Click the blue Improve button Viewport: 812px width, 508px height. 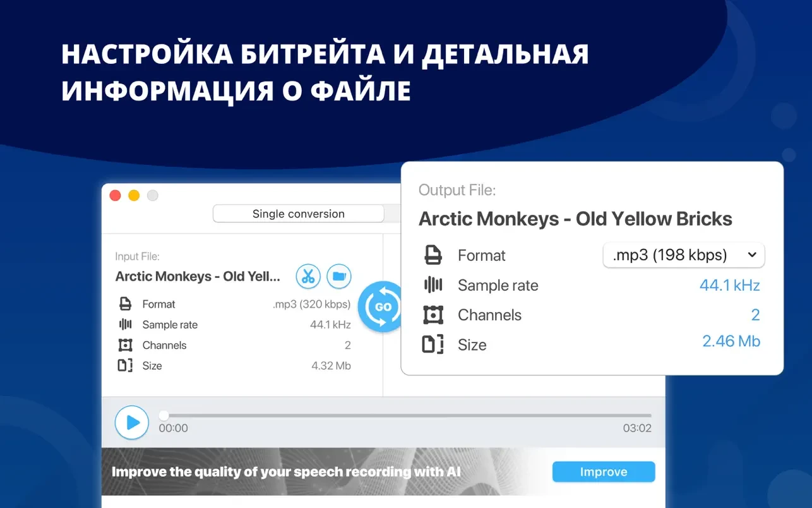tap(603, 472)
